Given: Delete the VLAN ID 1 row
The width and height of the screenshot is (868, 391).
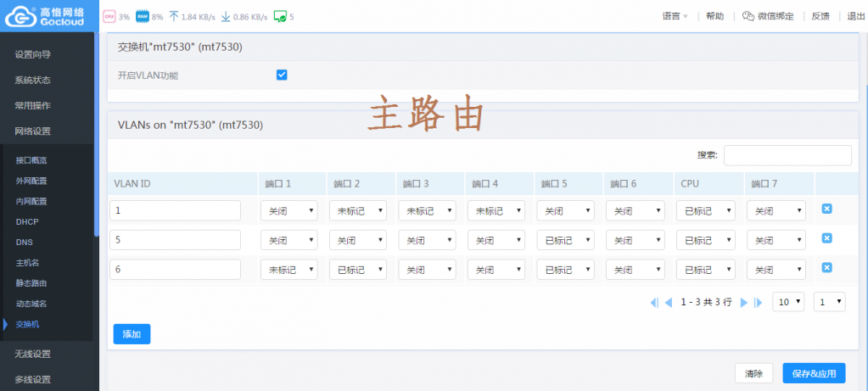Looking at the screenshot, I should [826, 209].
